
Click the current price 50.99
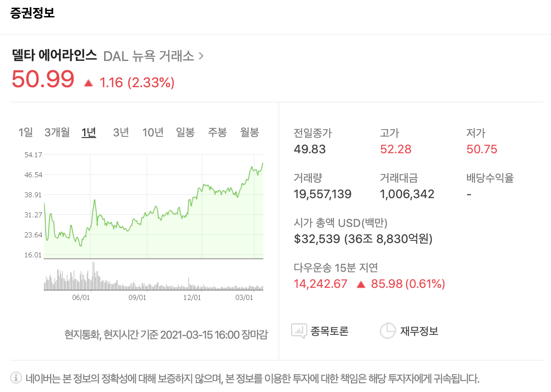tap(42, 80)
